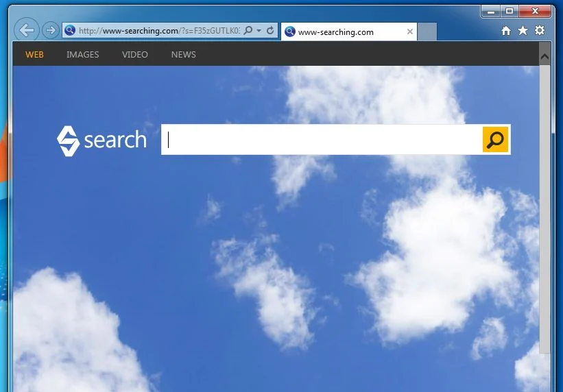Open Favorites with the star icon
Screen dimensions: 563x392
523,31
